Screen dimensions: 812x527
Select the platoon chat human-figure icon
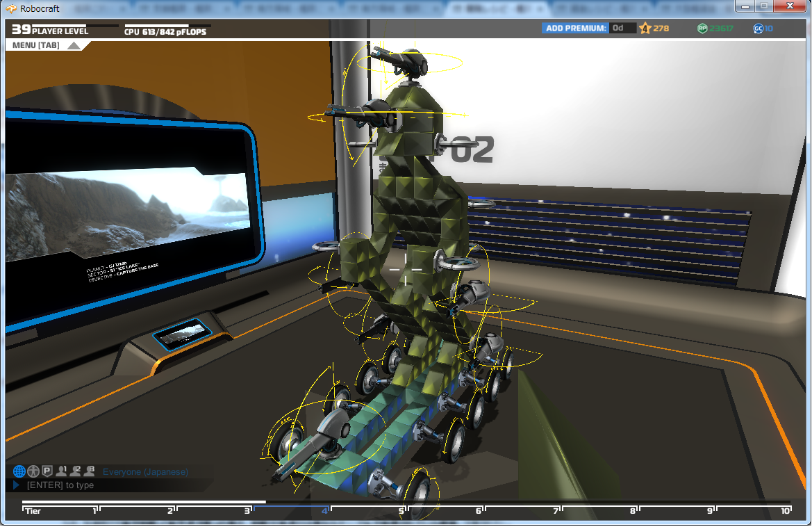click(x=33, y=471)
